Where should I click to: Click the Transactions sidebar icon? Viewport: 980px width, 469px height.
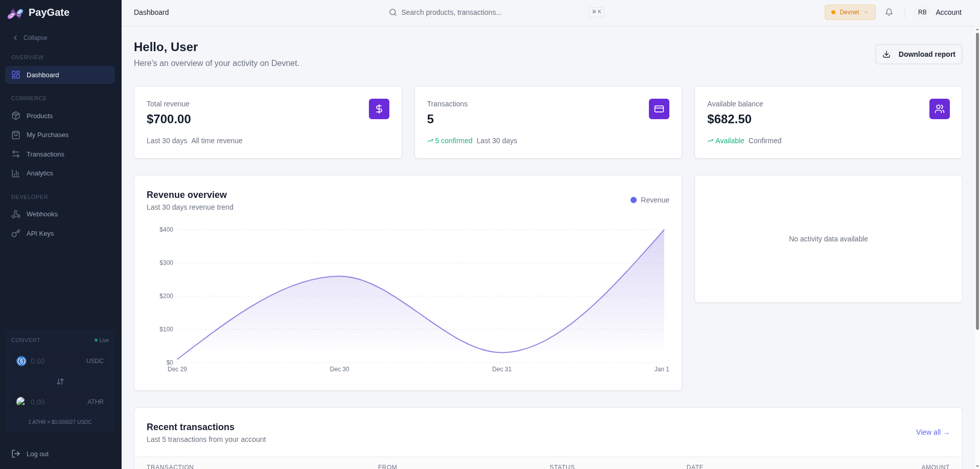pos(16,154)
